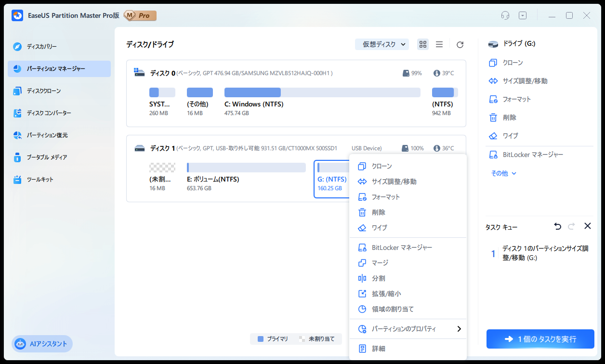Click the refresh disks icon
The image size is (605, 364).
coord(460,44)
